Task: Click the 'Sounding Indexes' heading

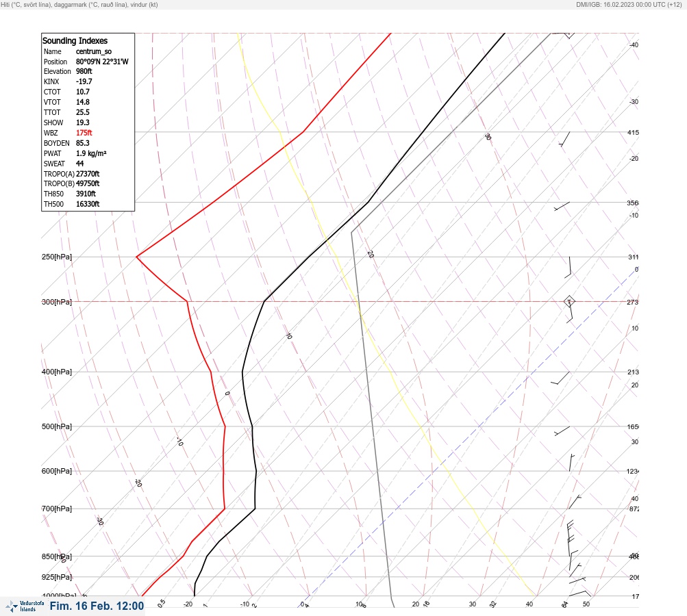Action: 75,40
